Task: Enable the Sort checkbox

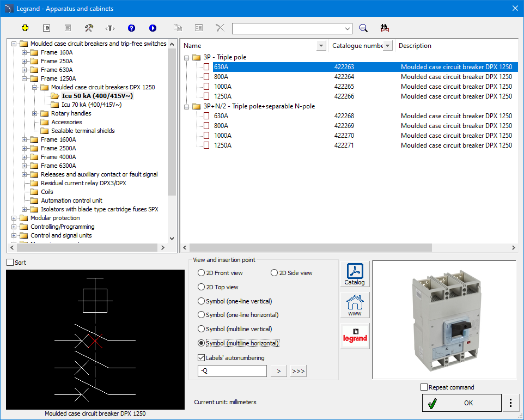Action: (x=10, y=263)
